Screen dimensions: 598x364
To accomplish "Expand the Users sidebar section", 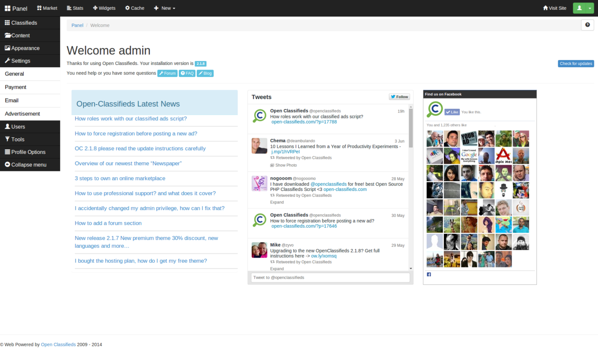I will (x=30, y=126).
